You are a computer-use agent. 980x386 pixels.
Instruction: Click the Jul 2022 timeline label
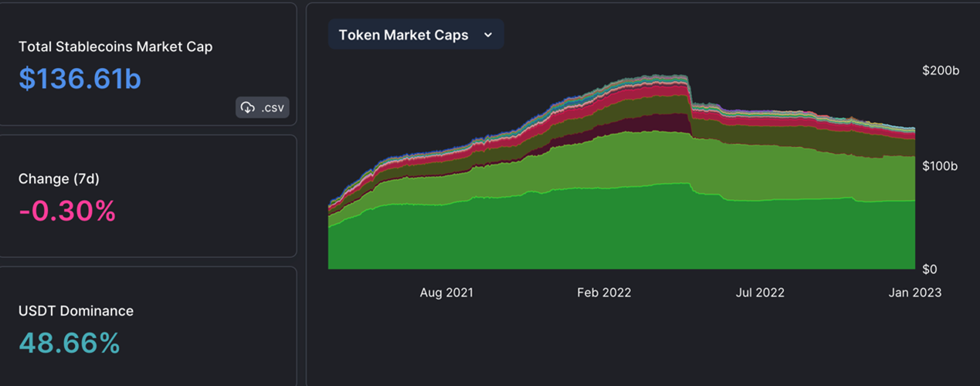[760, 293]
